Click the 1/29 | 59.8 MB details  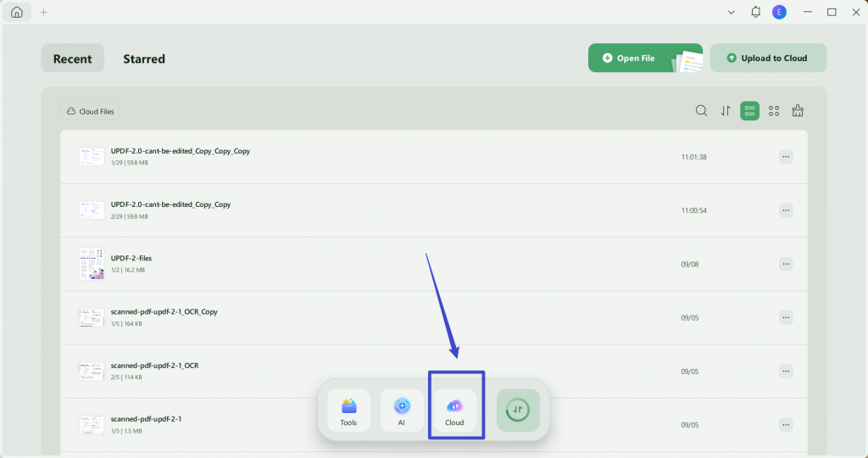[130, 163]
